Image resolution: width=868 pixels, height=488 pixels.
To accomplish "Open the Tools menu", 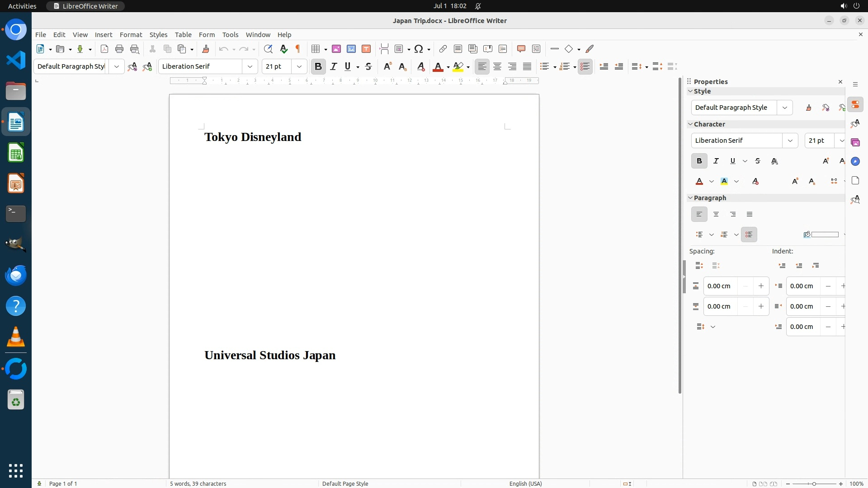I will click(x=230, y=34).
